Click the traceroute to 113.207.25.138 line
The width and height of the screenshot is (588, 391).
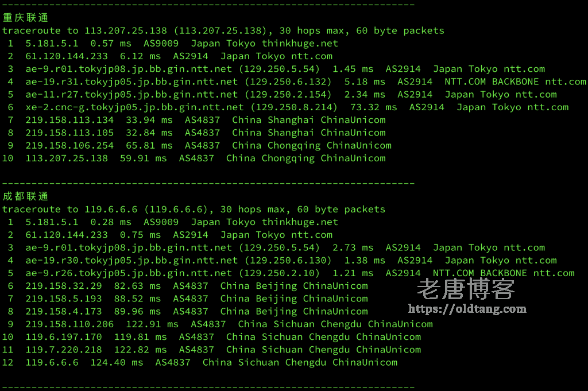tap(223, 31)
